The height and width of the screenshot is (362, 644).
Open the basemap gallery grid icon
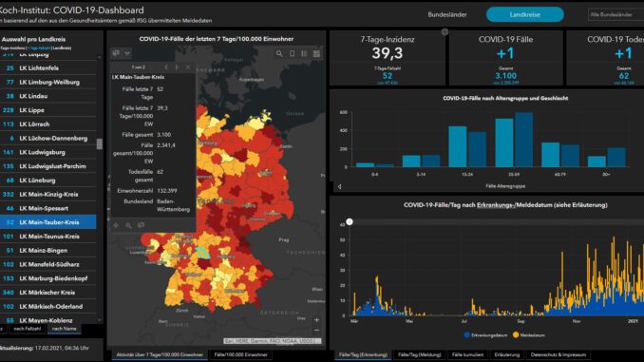(316, 54)
